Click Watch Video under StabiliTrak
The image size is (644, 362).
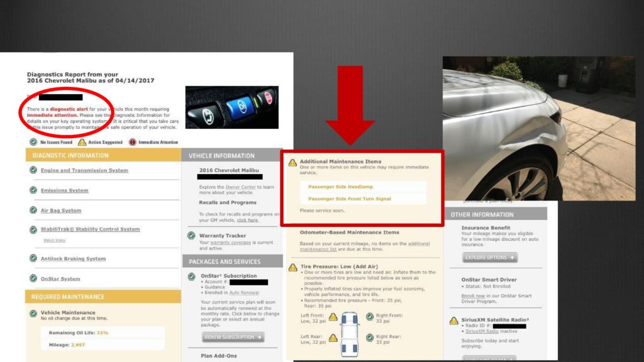[x=54, y=240]
